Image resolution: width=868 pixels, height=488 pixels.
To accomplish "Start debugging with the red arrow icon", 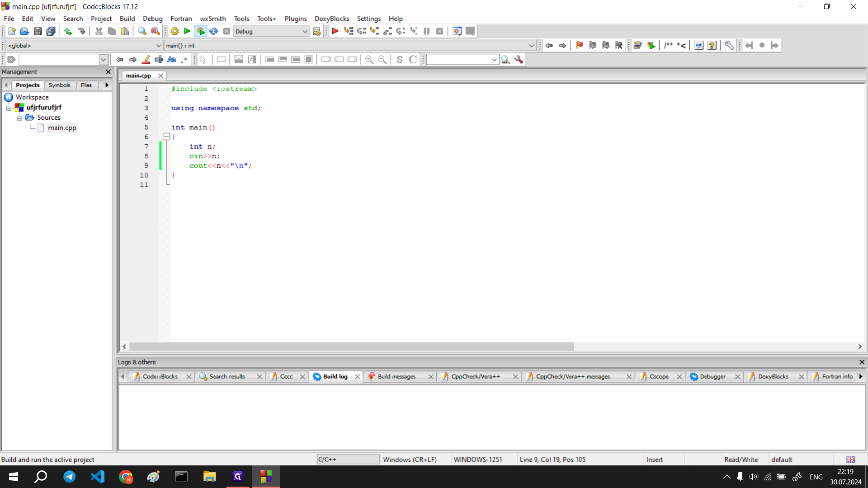I will click(x=335, y=31).
